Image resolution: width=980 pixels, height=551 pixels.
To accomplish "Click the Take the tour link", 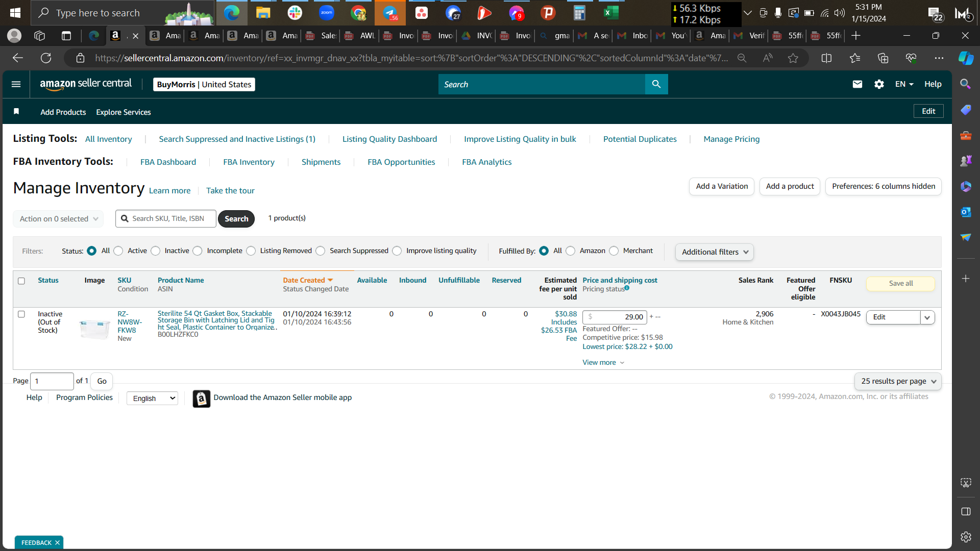I will tap(230, 191).
